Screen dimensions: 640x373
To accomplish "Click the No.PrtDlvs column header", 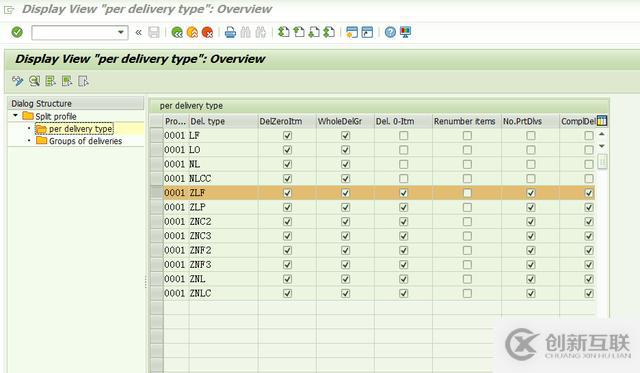I will point(530,121).
